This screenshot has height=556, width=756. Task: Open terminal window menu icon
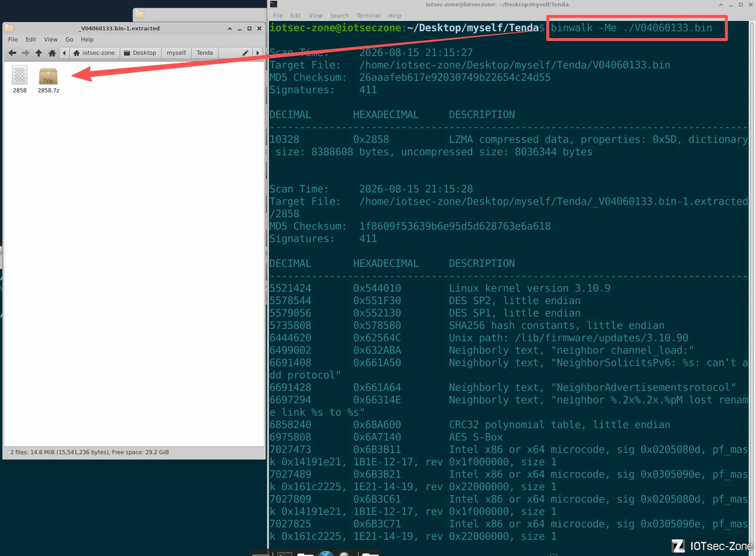[274, 4]
